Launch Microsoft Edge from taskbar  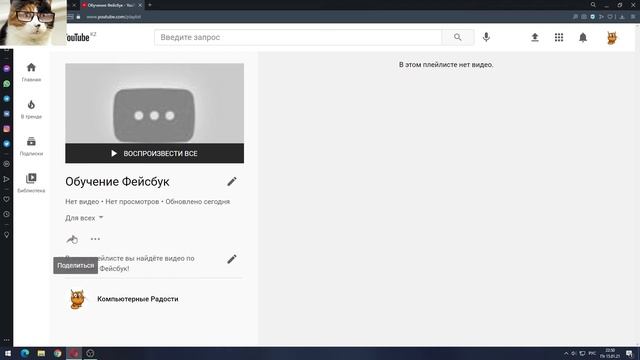(24, 353)
